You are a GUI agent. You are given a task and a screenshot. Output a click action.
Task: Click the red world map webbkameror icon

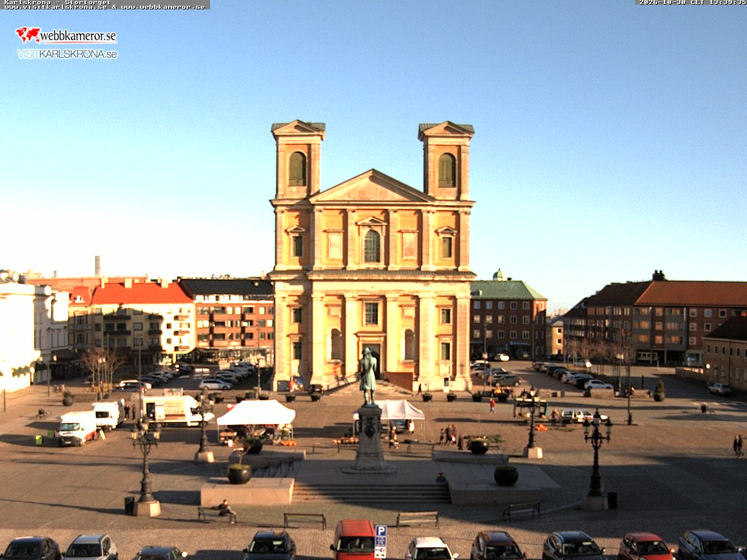point(28,35)
